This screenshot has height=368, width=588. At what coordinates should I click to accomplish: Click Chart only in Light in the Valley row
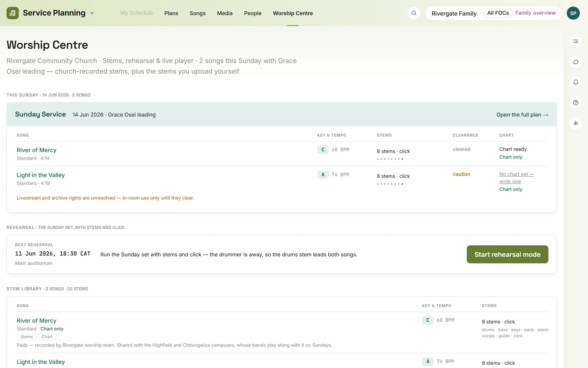pos(511,189)
